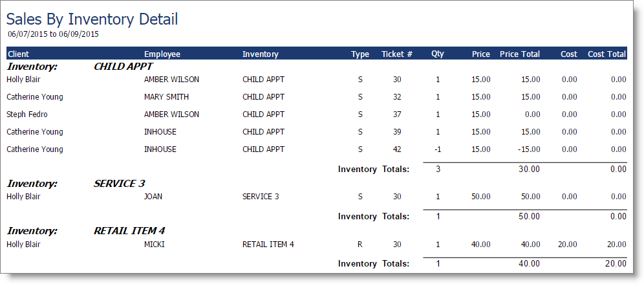The height and width of the screenshot is (284, 644).
Task: Select the CHILD APPT inventory group heading
Action: (123, 67)
